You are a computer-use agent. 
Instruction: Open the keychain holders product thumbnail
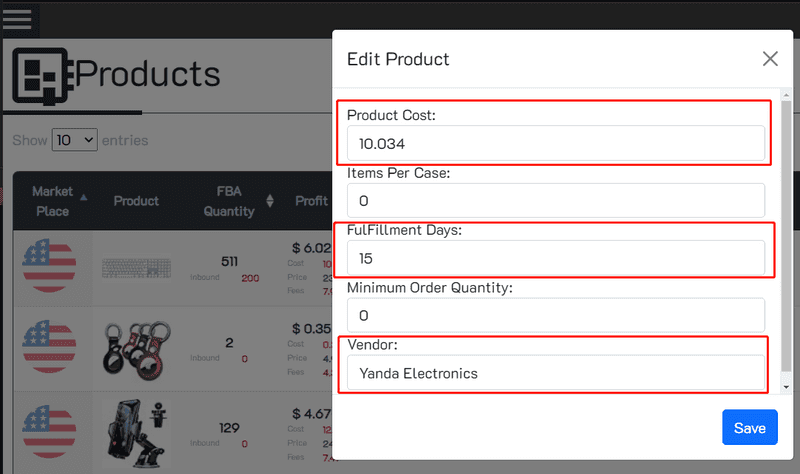tap(136, 348)
